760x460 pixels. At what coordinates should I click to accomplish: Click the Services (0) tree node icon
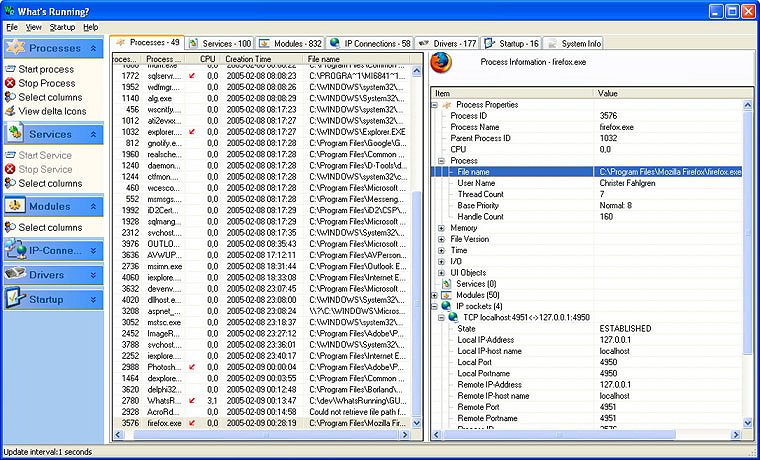tap(446, 284)
